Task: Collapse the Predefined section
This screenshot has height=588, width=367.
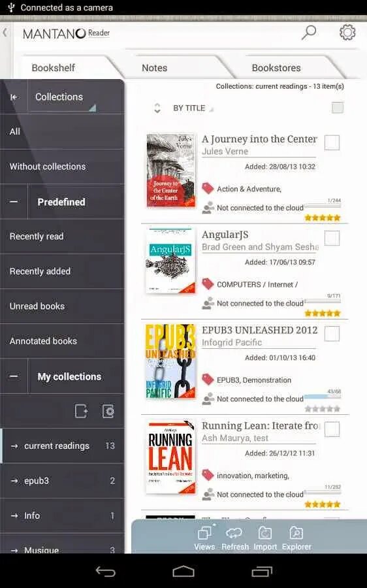Action: (14, 202)
